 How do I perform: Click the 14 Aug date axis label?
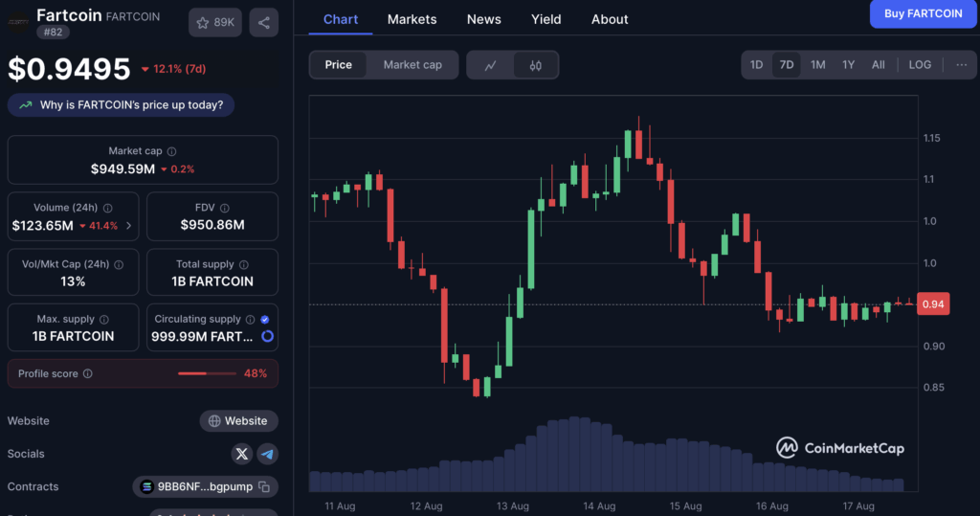click(x=599, y=506)
